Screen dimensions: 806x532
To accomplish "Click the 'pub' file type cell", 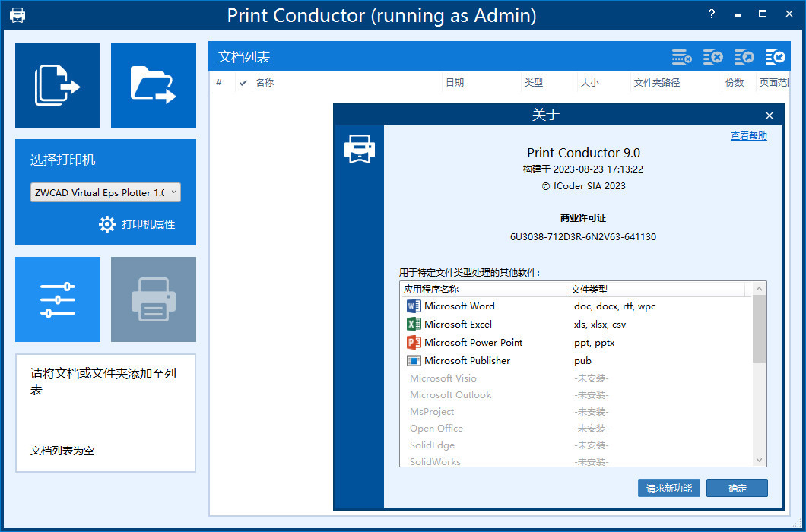I will tap(583, 361).
